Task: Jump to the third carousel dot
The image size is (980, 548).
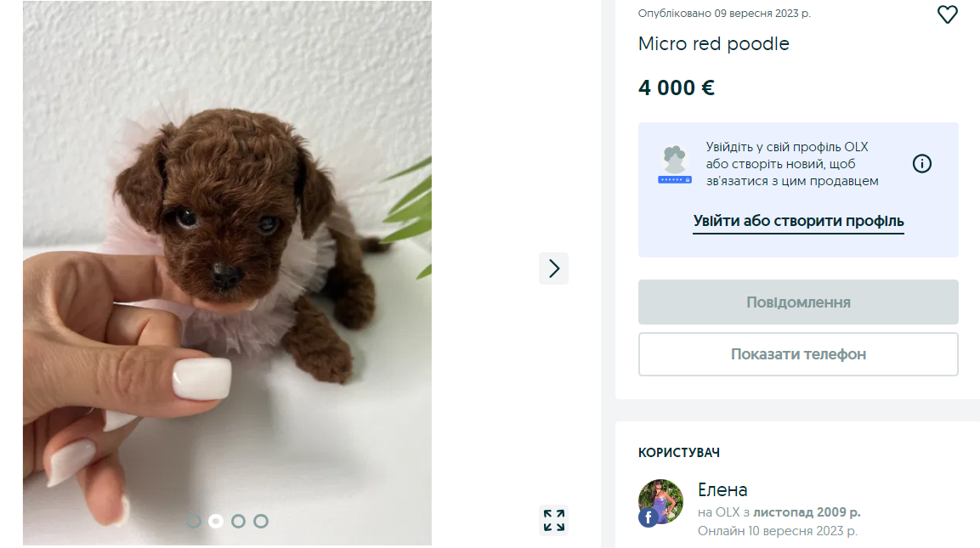Action: 239,521
